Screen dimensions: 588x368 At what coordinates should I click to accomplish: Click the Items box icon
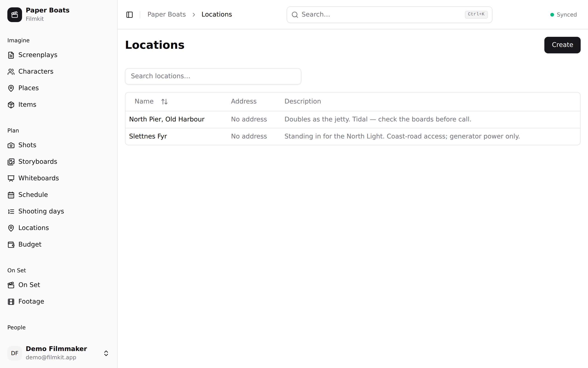click(11, 105)
